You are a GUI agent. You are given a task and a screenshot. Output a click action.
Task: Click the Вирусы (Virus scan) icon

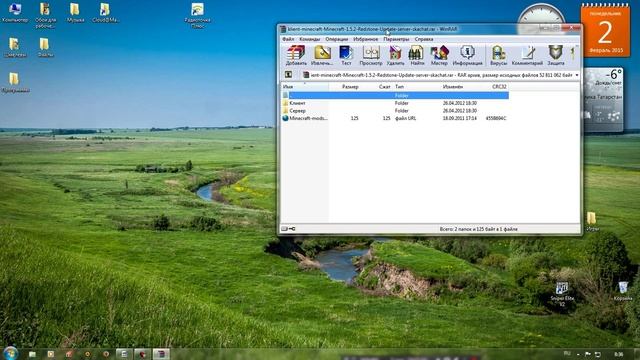498,56
